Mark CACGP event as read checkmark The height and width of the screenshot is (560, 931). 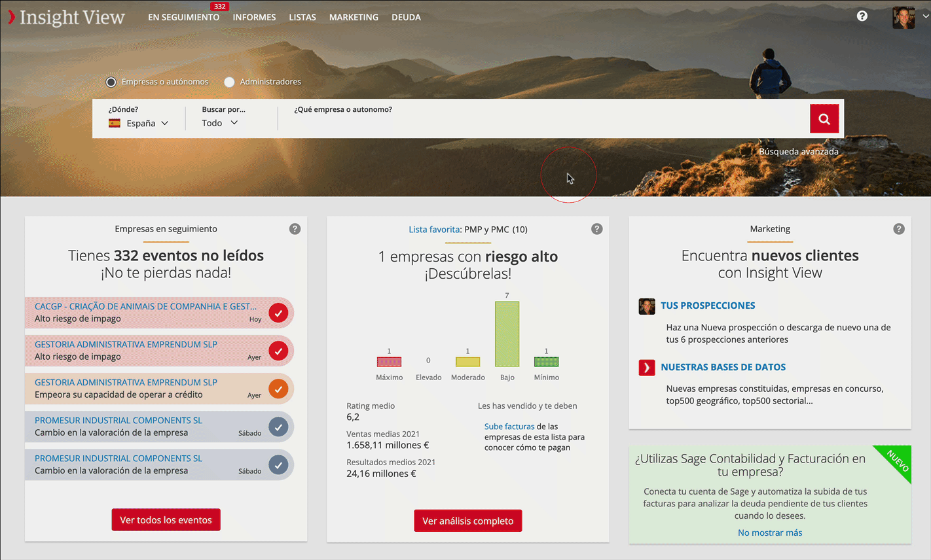278,313
